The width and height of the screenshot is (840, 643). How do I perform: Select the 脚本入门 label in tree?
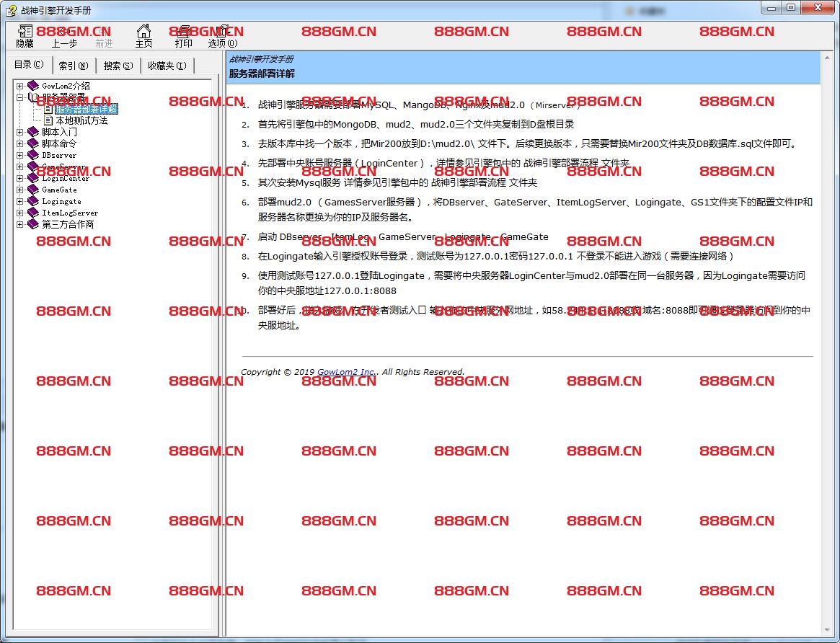click(59, 132)
